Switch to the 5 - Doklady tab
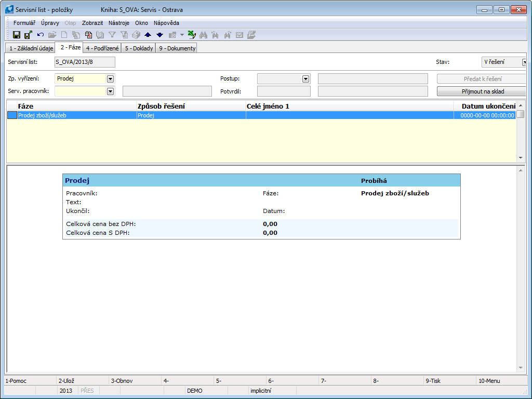Viewport: 532px width, 399px height. tap(139, 48)
